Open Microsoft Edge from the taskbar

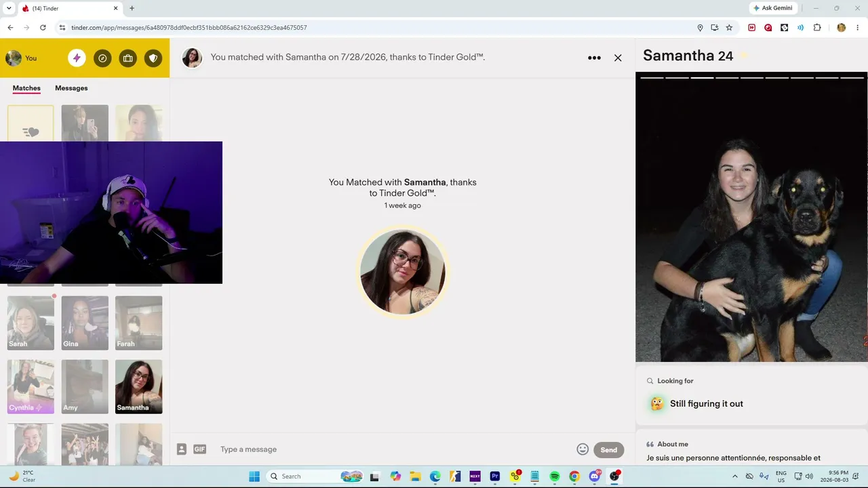(435, 476)
